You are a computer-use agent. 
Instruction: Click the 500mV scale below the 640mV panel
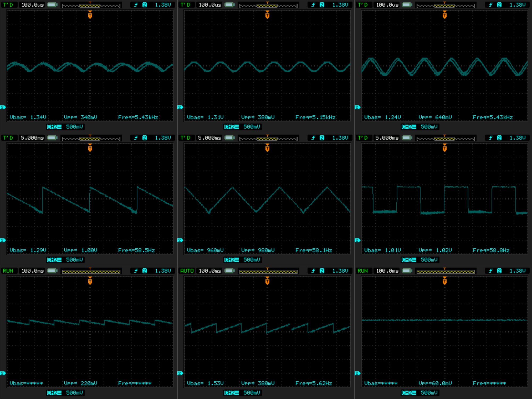pyautogui.click(x=429, y=127)
